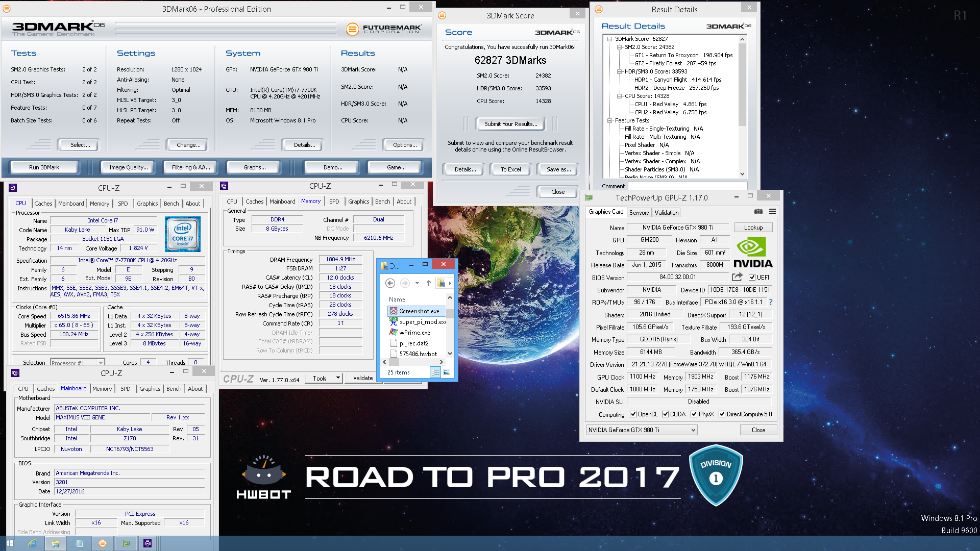Select the 575486.hwbot file
980x551 pixels.
(418, 354)
